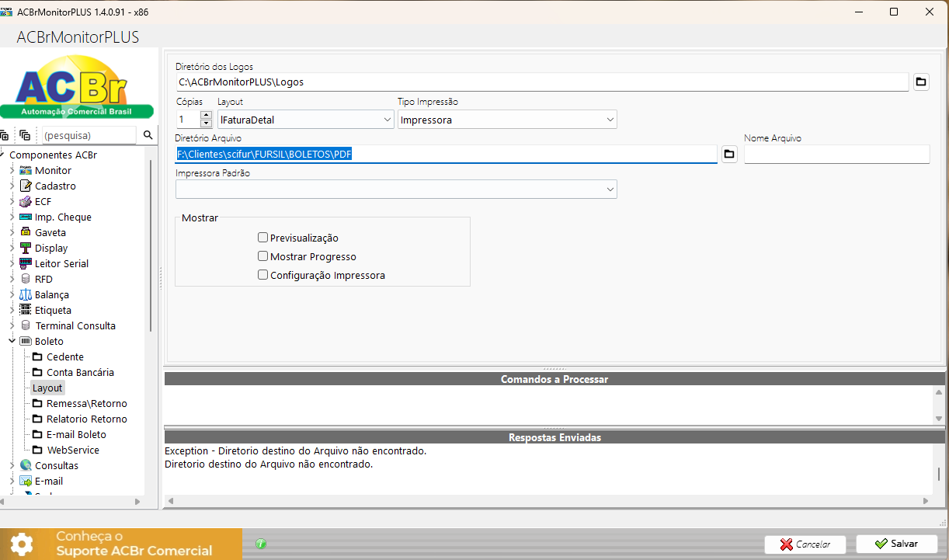Viewport: 949px width, 560px height.
Task: Select the Leitor Serial icon
Action: [x=26, y=263]
